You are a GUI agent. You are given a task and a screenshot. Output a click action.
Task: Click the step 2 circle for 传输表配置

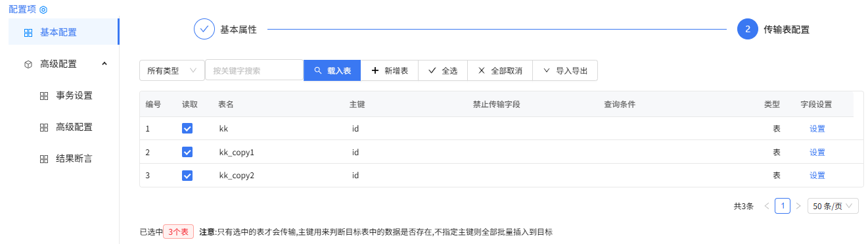pyautogui.click(x=748, y=29)
